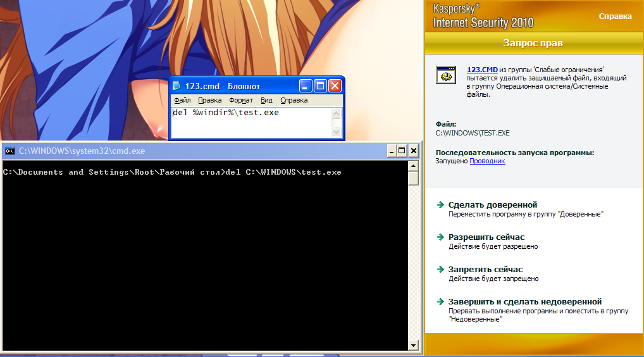Click in Notepad text area on del %windir%\test.exe
Viewport: 644px width, 357px height.
[226, 113]
